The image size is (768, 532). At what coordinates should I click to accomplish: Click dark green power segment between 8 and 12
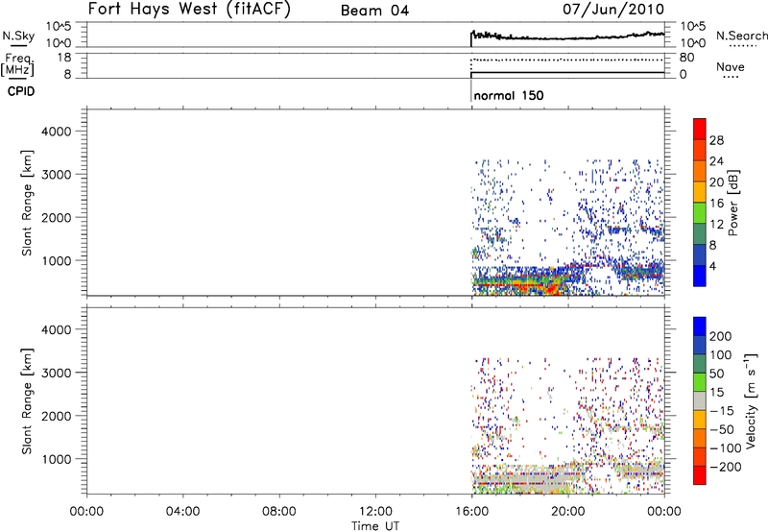(700, 234)
